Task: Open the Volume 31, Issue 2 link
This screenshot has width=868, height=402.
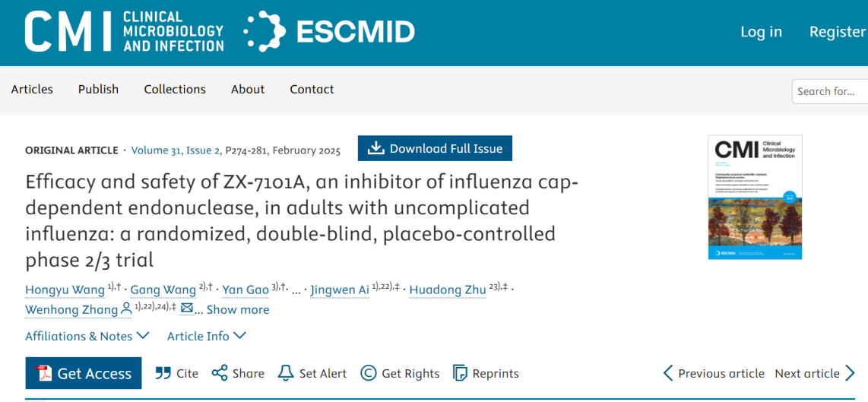Action: point(176,150)
